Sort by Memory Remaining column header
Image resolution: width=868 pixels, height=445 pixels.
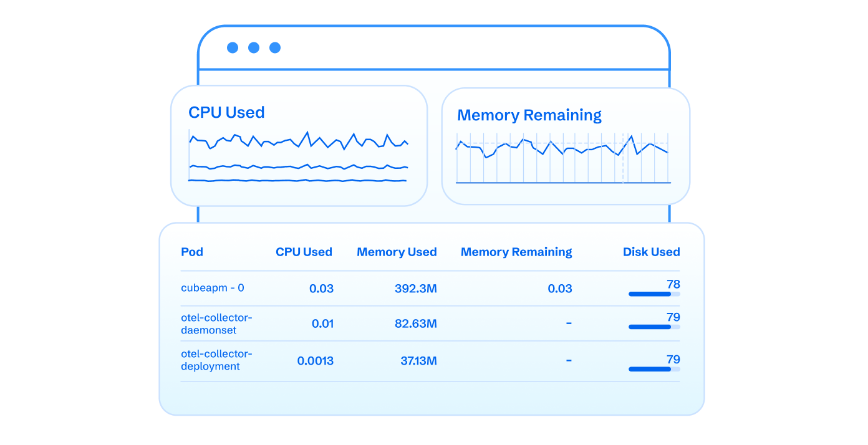516,252
